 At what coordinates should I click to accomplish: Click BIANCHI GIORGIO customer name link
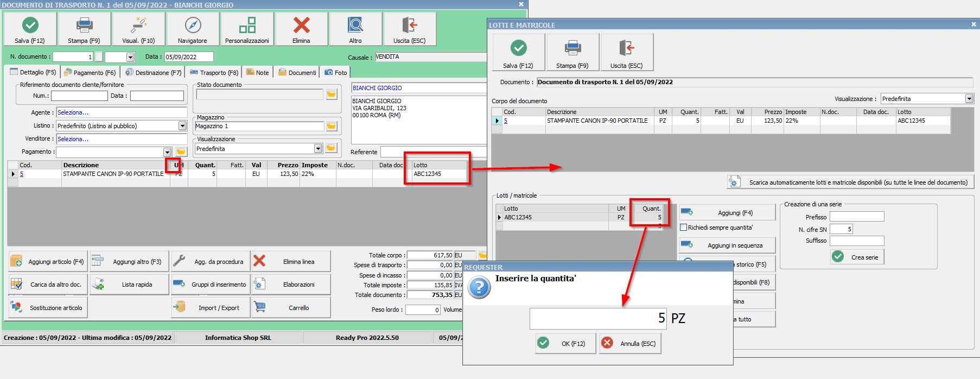click(377, 88)
